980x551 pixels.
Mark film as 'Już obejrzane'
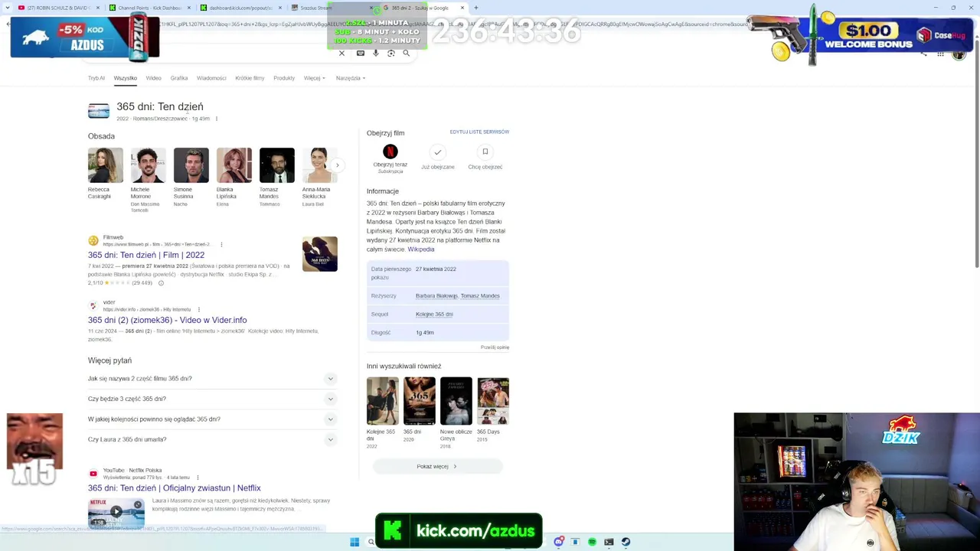pyautogui.click(x=437, y=152)
